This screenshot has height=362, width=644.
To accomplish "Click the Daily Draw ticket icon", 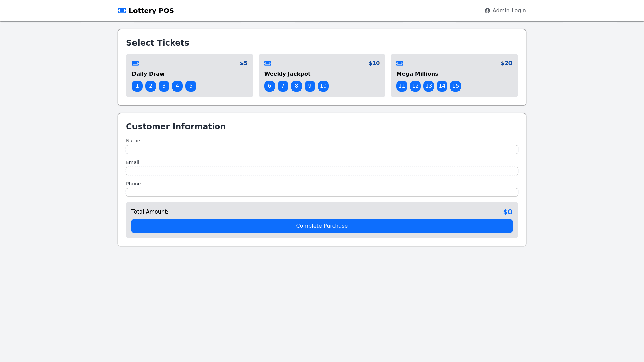I will pos(135,63).
